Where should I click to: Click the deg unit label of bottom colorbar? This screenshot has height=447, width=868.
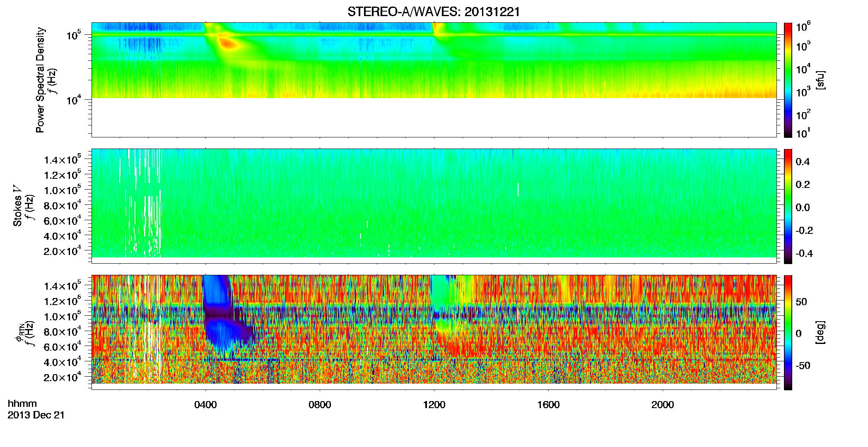tap(820, 332)
